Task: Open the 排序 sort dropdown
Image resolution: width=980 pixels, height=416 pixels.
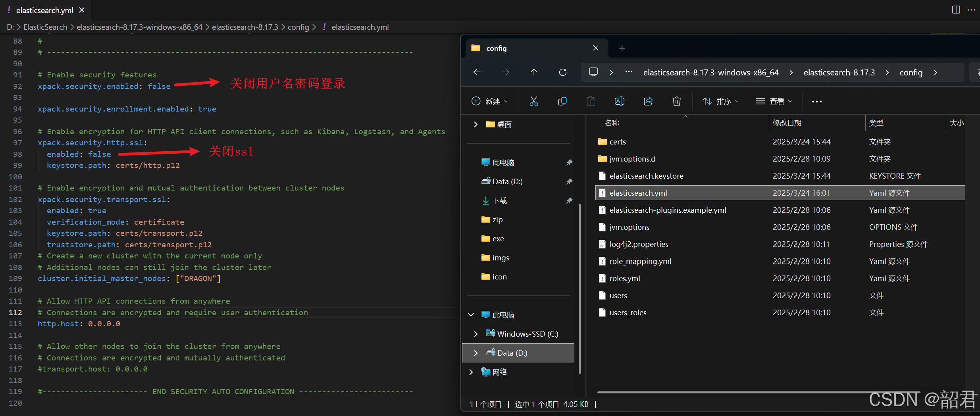Action: click(x=720, y=101)
